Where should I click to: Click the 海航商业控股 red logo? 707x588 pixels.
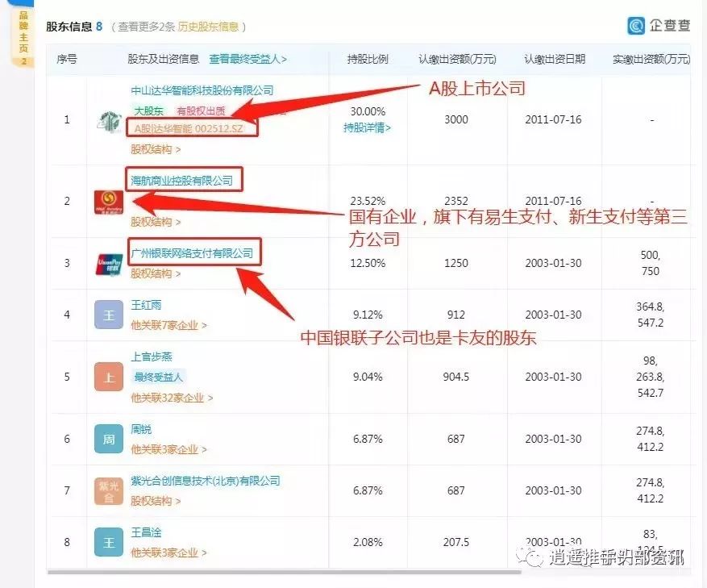coord(109,202)
